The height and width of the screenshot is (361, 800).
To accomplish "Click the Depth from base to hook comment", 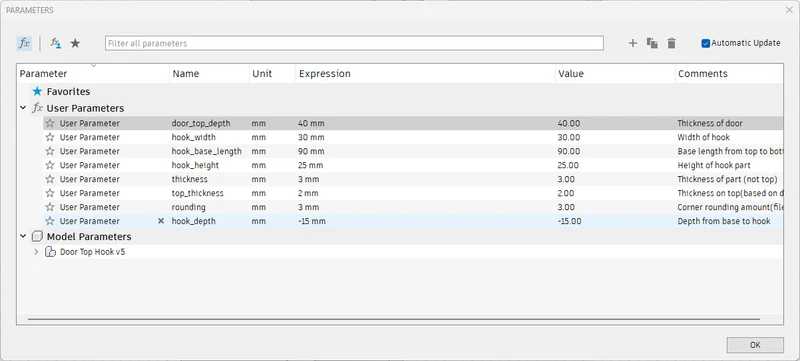I will [x=723, y=221].
